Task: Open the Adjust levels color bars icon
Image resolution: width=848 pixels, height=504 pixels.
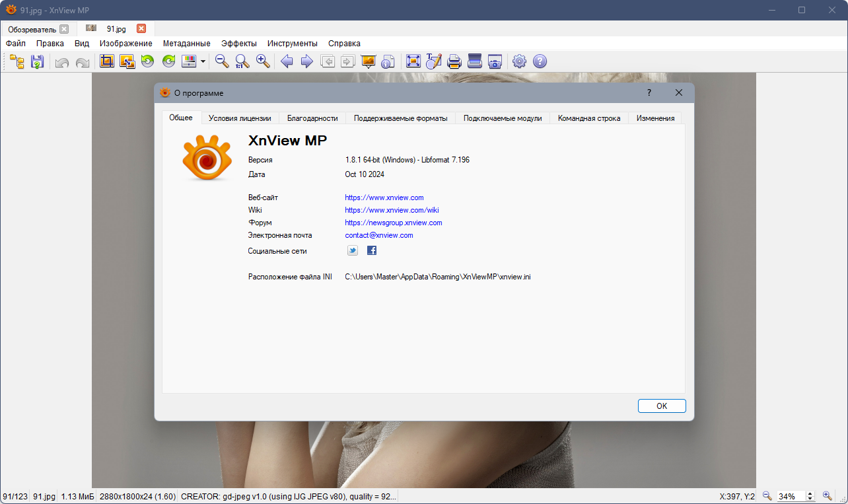Action: (x=189, y=61)
